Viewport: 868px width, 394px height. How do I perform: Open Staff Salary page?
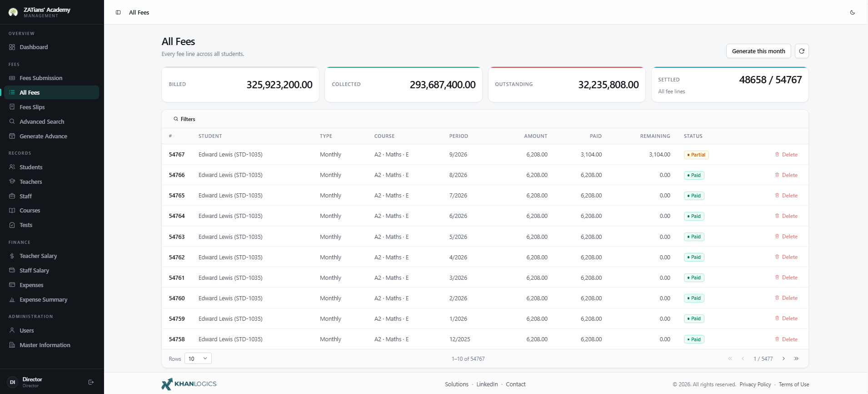click(x=51, y=270)
